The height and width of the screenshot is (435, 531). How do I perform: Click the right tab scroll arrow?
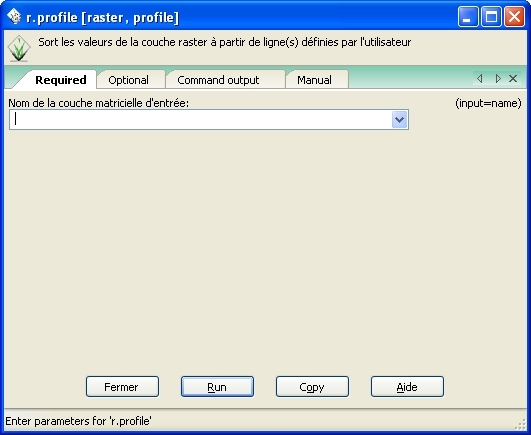point(498,79)
